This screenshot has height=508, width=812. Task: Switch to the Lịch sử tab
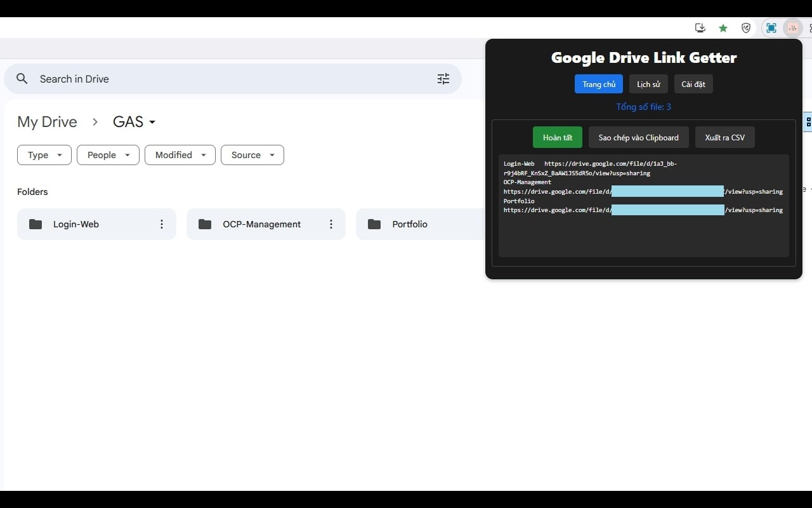[648, 84]
